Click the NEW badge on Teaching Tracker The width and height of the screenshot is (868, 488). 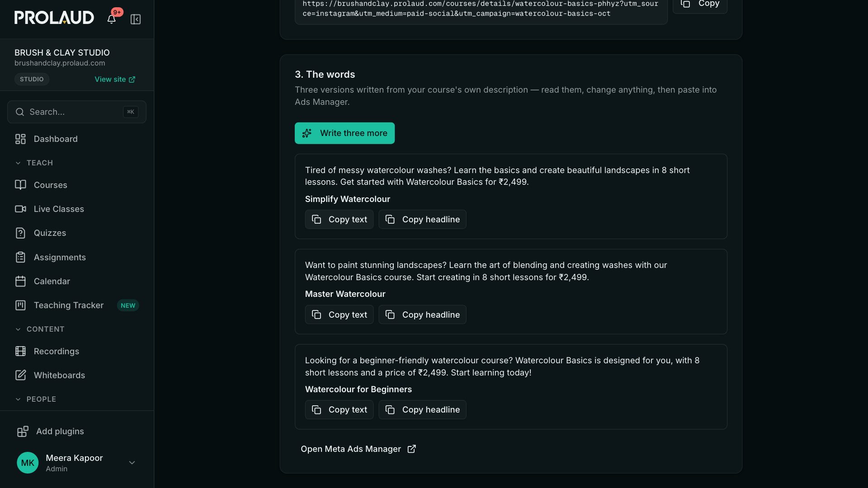(x=128, y=305)
